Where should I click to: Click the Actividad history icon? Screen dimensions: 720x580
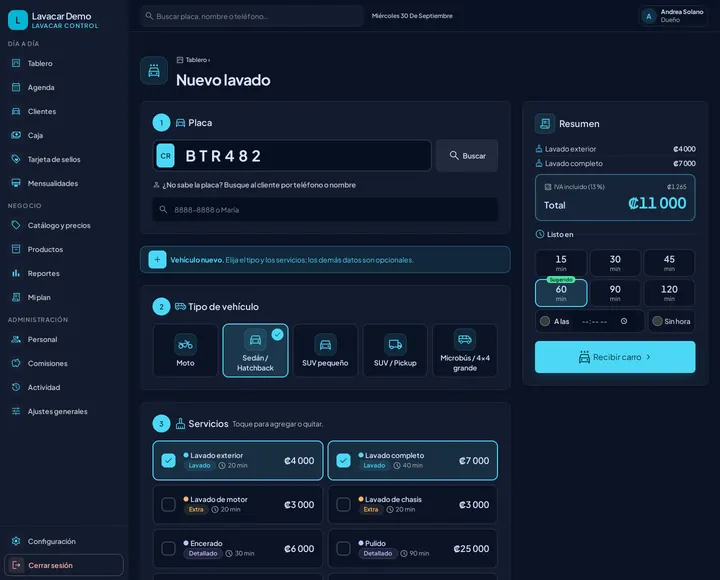pyautogui.click(x=16, y=387)
